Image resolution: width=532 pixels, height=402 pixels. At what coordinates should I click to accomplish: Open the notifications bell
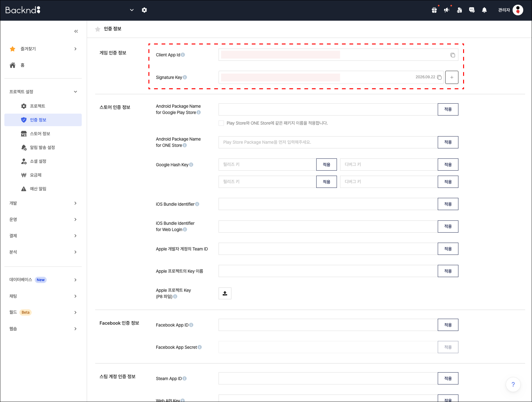[484, 10]
